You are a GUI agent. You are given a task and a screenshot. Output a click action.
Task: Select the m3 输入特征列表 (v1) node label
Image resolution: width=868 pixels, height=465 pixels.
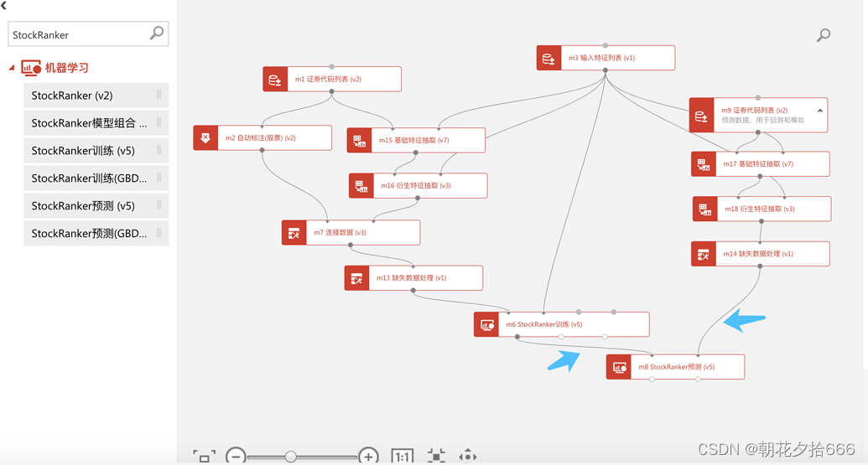tap(602, 58)
